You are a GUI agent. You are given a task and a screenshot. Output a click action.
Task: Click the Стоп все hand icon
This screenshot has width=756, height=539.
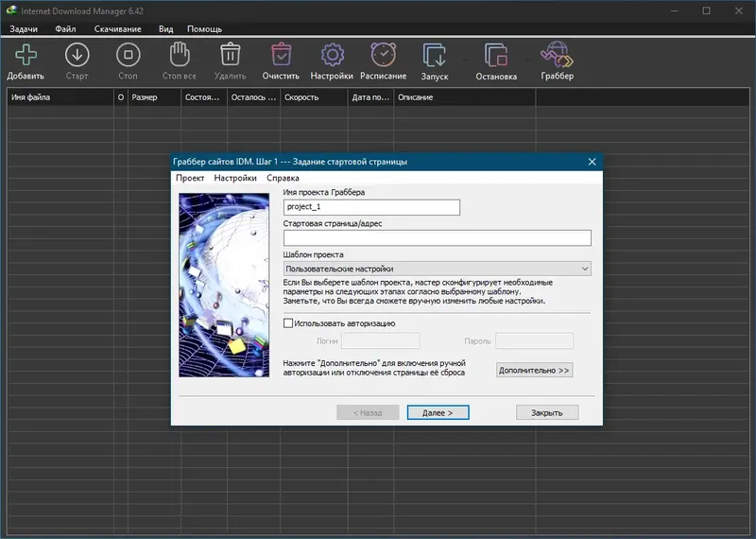(180, 55)
